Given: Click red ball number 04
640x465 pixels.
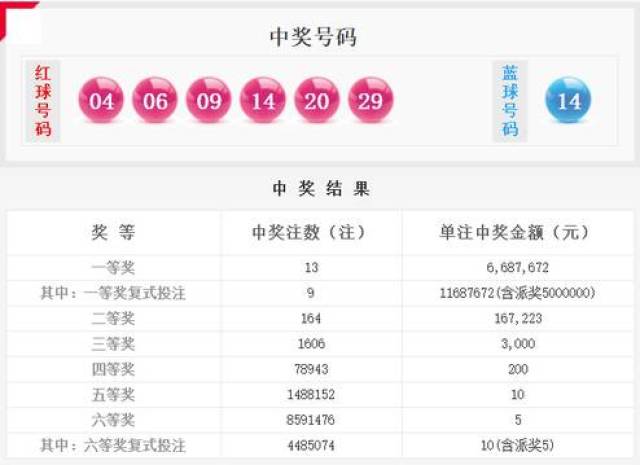Looking at the screenshot, I should (101, 100).
